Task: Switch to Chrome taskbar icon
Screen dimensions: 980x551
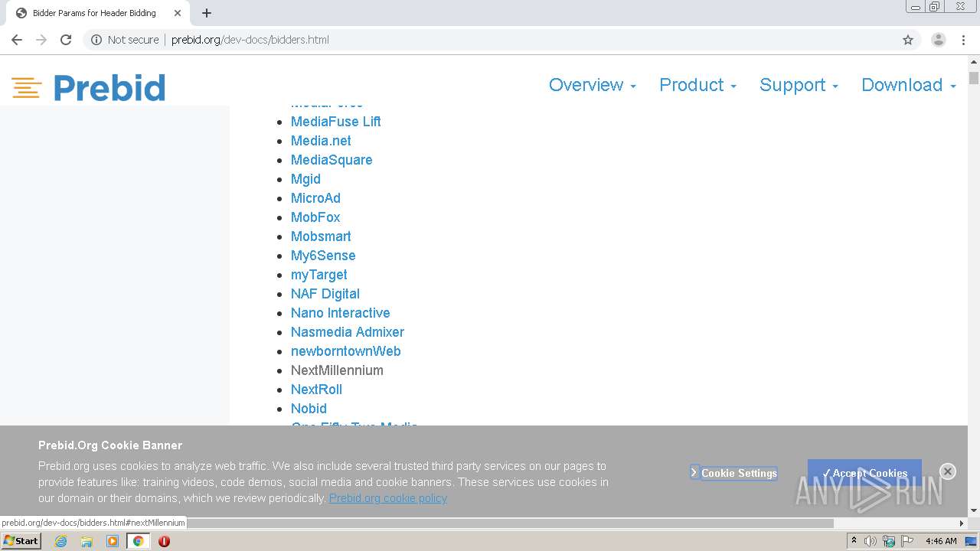Action: pos(139,541)
